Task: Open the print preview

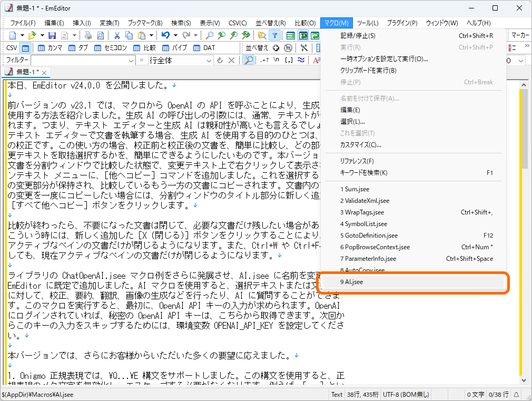Action: tap(100, 35)
